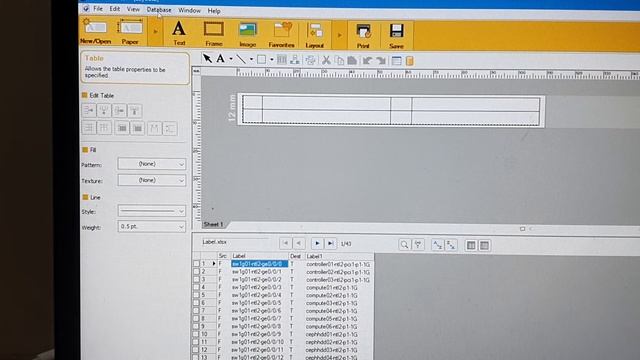
Task: Tick the checkbox for database row 8
Action: (x=196, y=319)
